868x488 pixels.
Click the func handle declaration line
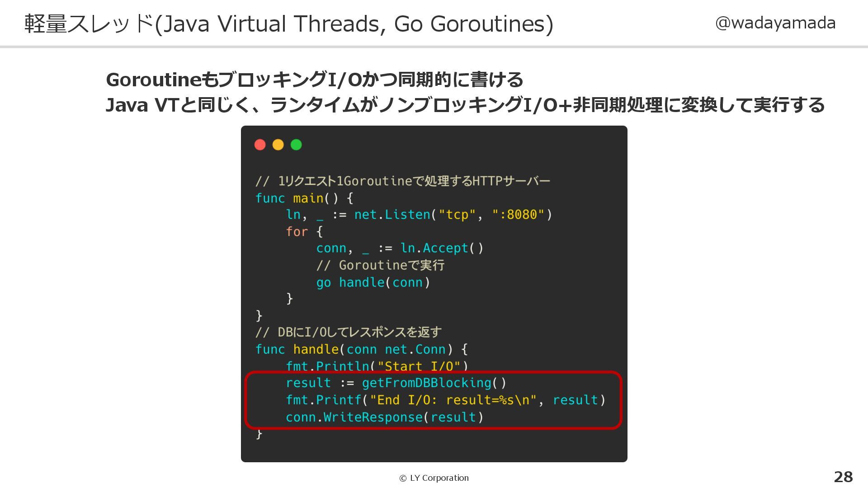[x=361, y=349]
